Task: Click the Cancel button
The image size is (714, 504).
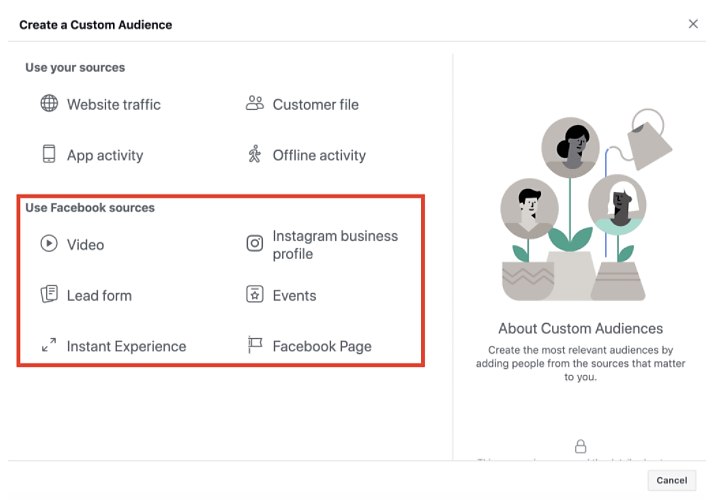Action: 672,480
